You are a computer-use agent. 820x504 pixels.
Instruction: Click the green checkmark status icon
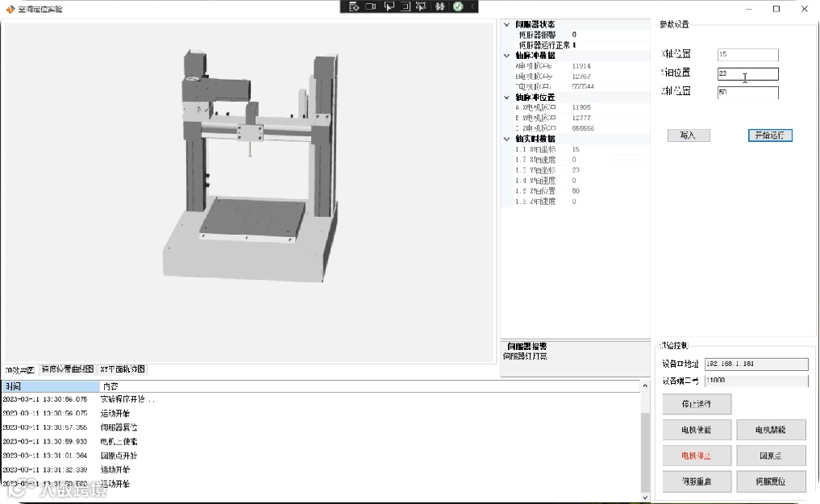tap(458, 6)
